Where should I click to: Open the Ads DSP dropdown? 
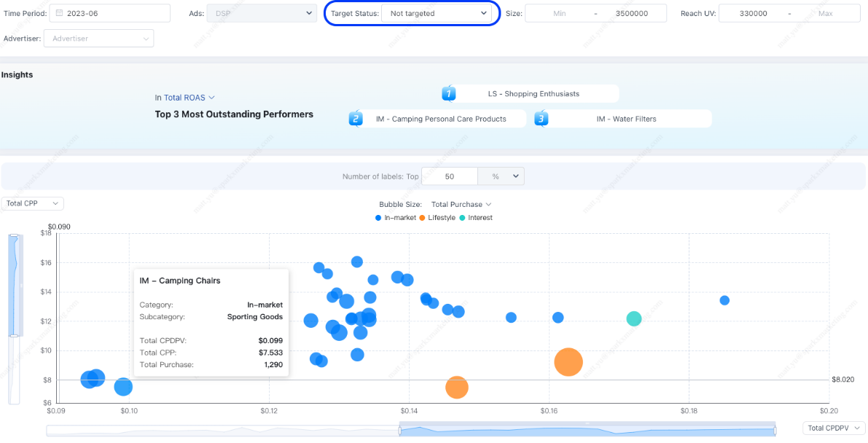tap(262, 13)
